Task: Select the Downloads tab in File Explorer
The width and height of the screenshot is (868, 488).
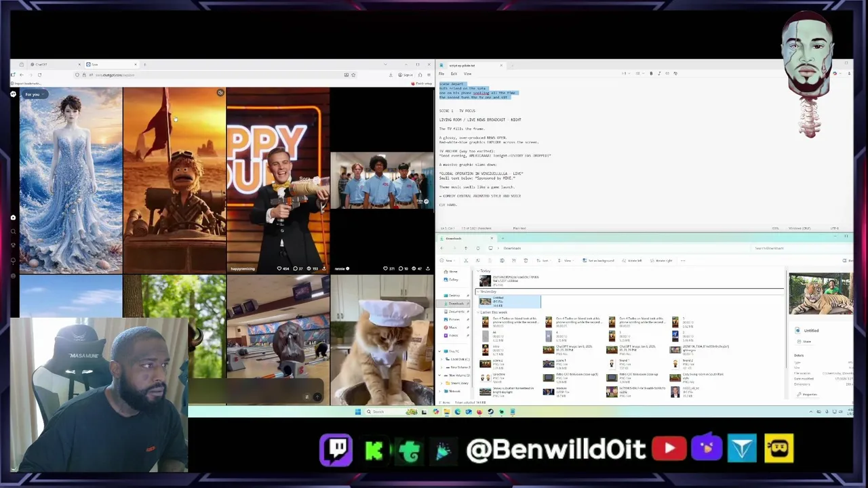Action: click(x=465, y=239)
